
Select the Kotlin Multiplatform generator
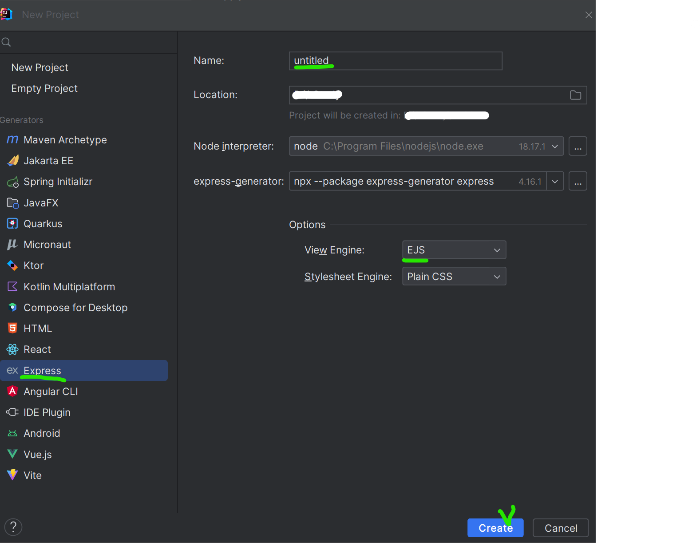click(x=69, y=287)
